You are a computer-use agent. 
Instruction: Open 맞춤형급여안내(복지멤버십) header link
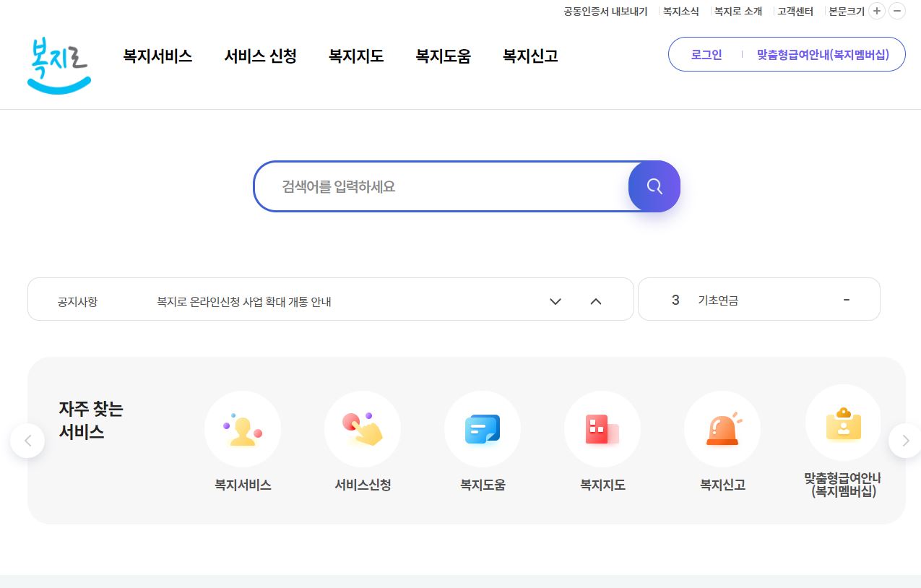click(x=823, y=54)
